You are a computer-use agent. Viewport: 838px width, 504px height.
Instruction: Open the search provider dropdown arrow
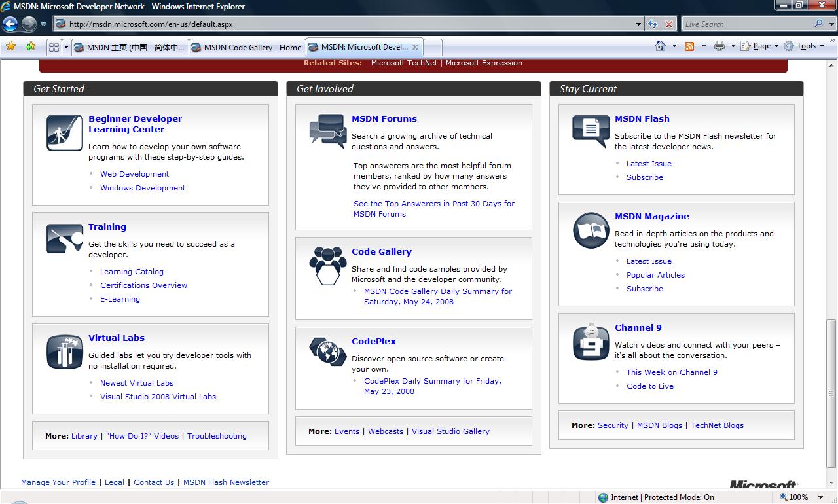(x=830, y=24)
